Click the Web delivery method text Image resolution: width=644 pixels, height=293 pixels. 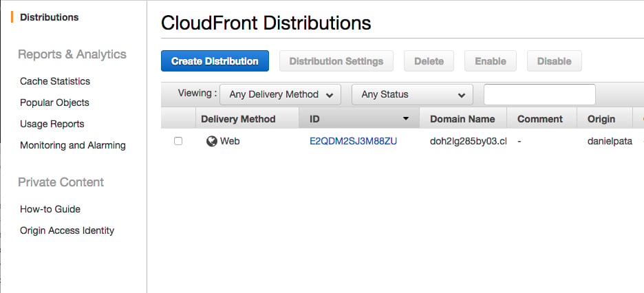tap(230, 142)
